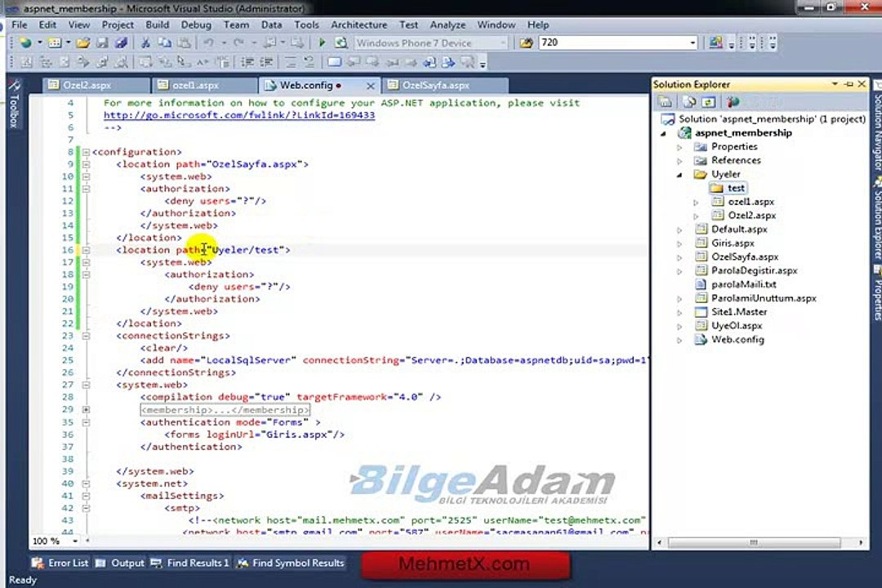Viewport: 882px width, 588px height.
Task: Collapse the configuration element outlining
Action: click(x=86, y=152)
